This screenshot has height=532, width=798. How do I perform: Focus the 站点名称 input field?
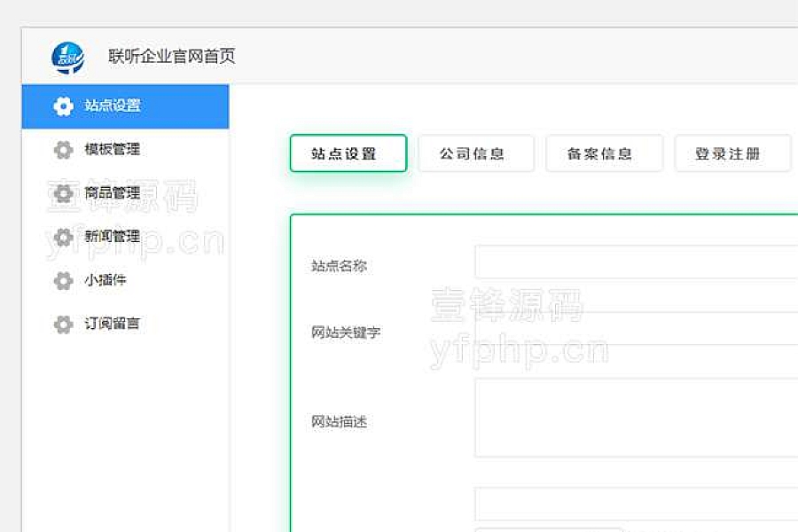(636, 262)
